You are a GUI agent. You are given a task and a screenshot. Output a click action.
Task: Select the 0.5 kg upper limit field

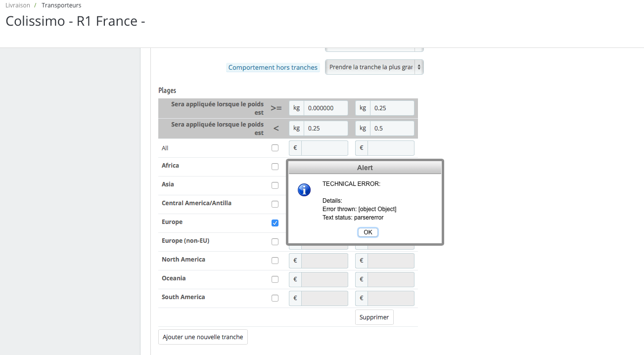pos(392,128)
